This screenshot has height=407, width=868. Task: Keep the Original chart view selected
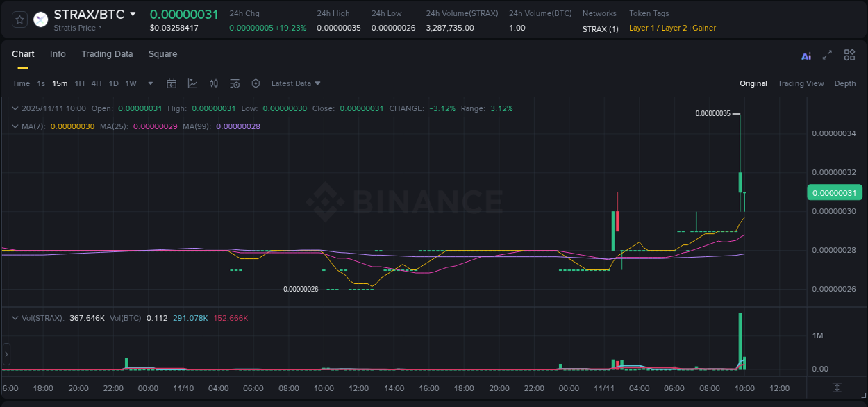pyautogui.click(x=753, y=83)
